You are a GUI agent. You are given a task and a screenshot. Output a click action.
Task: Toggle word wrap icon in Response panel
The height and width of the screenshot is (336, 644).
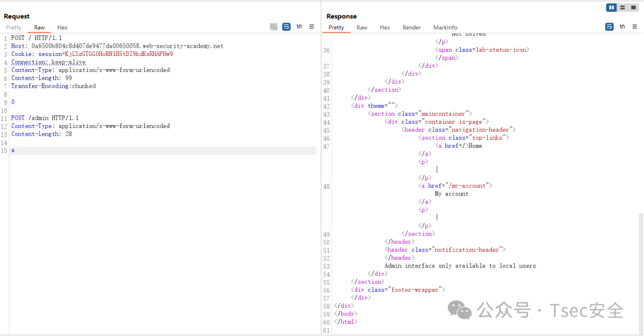(x=609, y=27)
